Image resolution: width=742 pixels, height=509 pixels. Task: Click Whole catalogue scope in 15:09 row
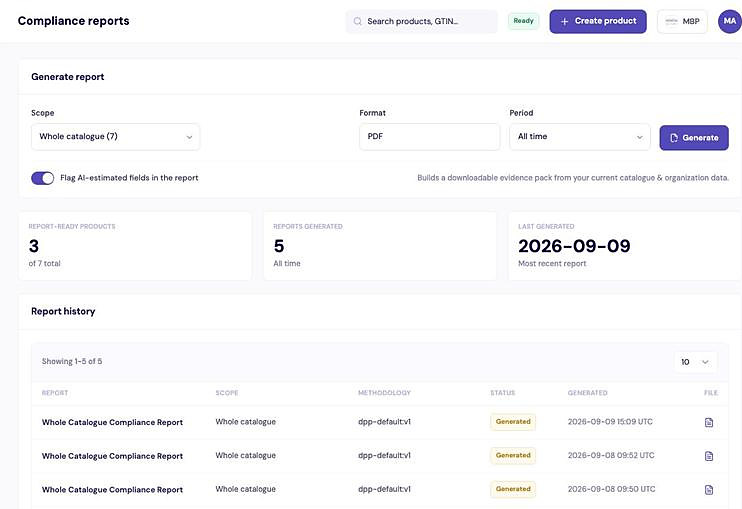coord(245,421)
